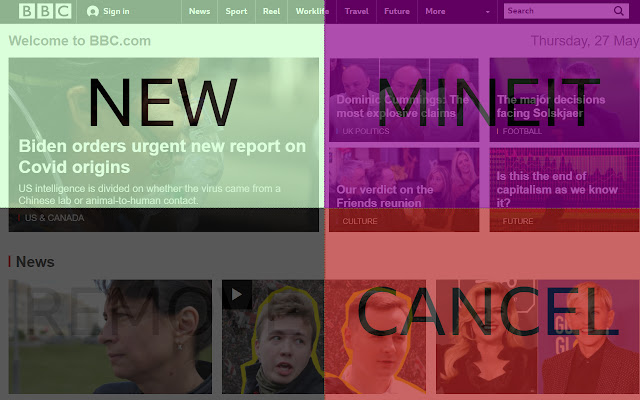Click the US intelligence is divided summary text

[149, 194]
